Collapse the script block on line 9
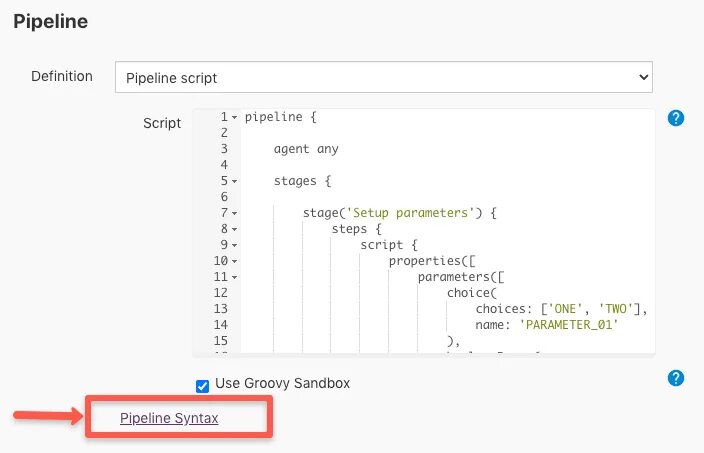The image size is (704, 453). (x=234, y=246)
